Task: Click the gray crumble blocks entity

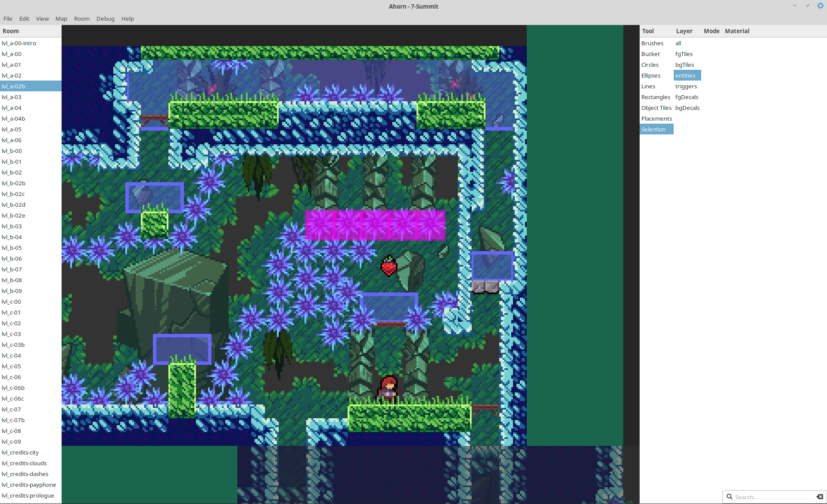Action: coord(485,287)
